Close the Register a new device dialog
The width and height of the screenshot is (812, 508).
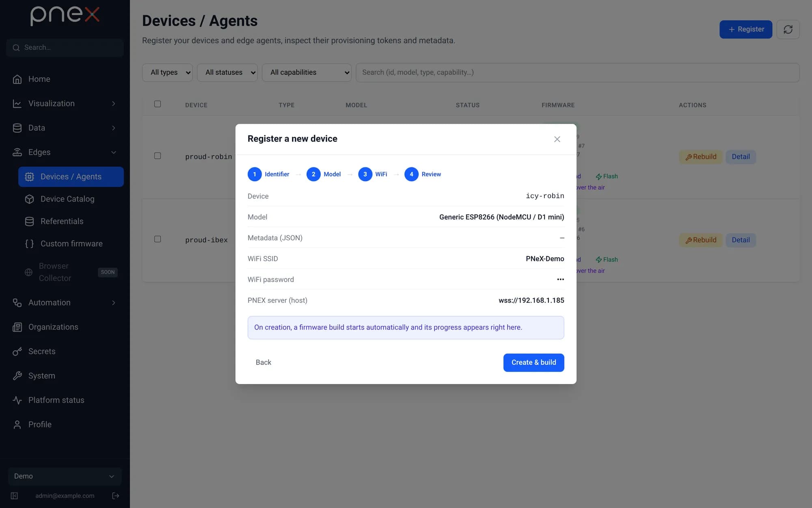click(557, 139)
